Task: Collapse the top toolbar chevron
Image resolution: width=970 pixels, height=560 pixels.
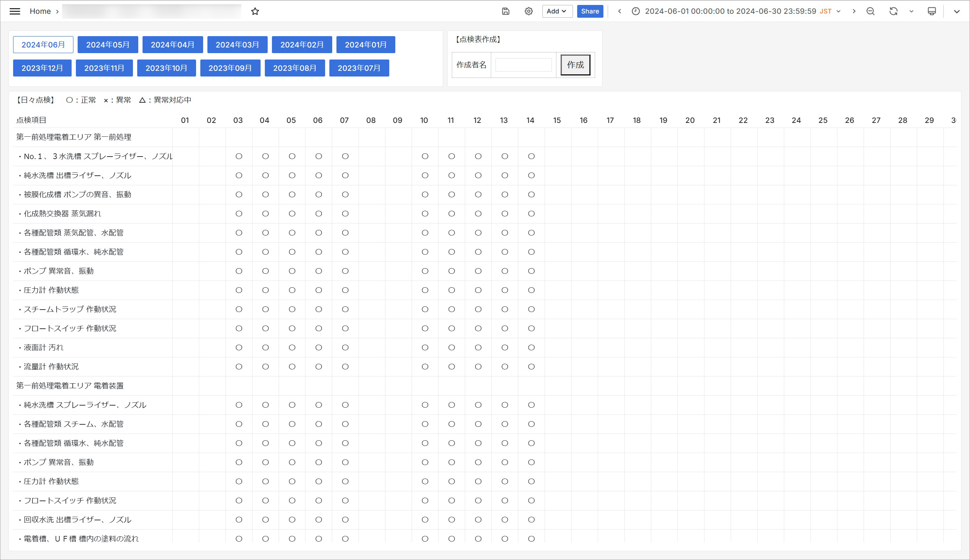Action: click(x=957, y=11)
